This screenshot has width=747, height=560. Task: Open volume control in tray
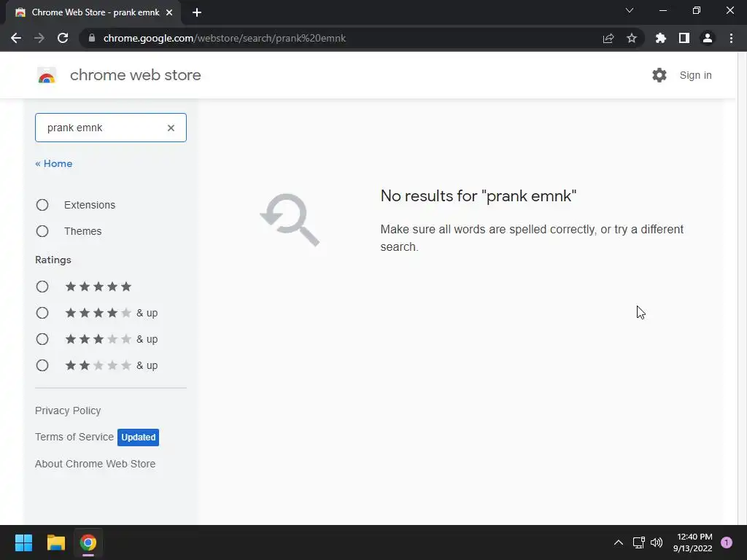[657, 542]
